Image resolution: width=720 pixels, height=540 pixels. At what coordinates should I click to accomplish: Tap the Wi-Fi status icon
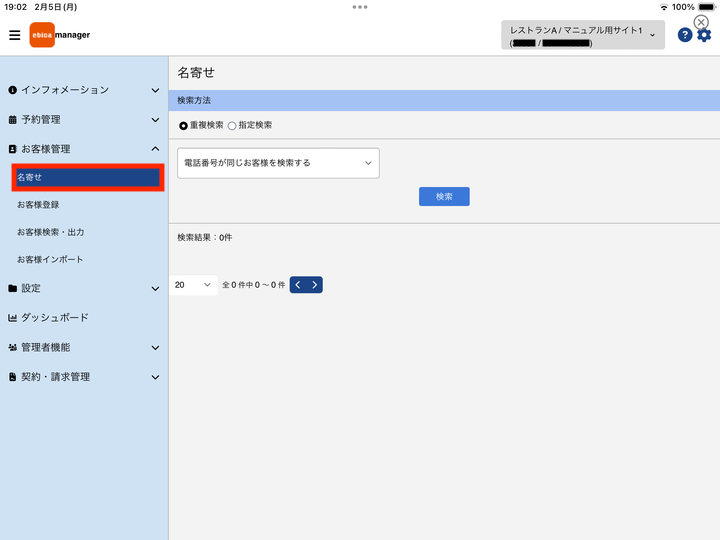(x=664, y=7)
